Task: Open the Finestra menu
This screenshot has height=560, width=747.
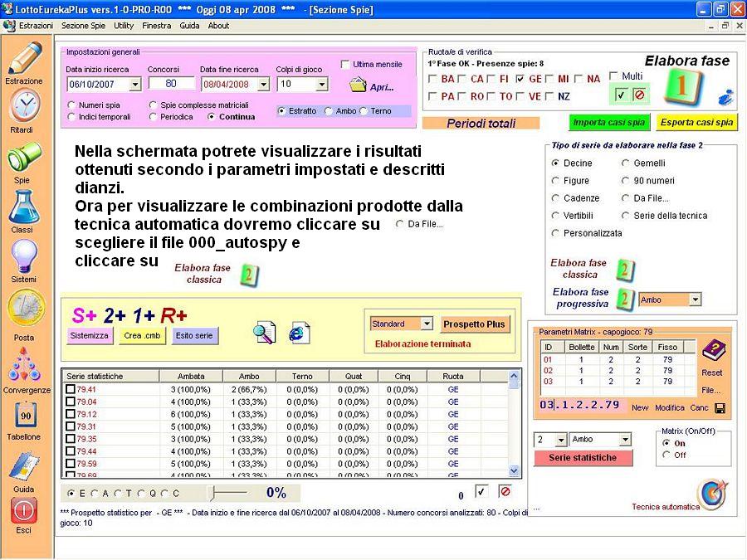Action: pyautogui.click(x=157, y=26)
